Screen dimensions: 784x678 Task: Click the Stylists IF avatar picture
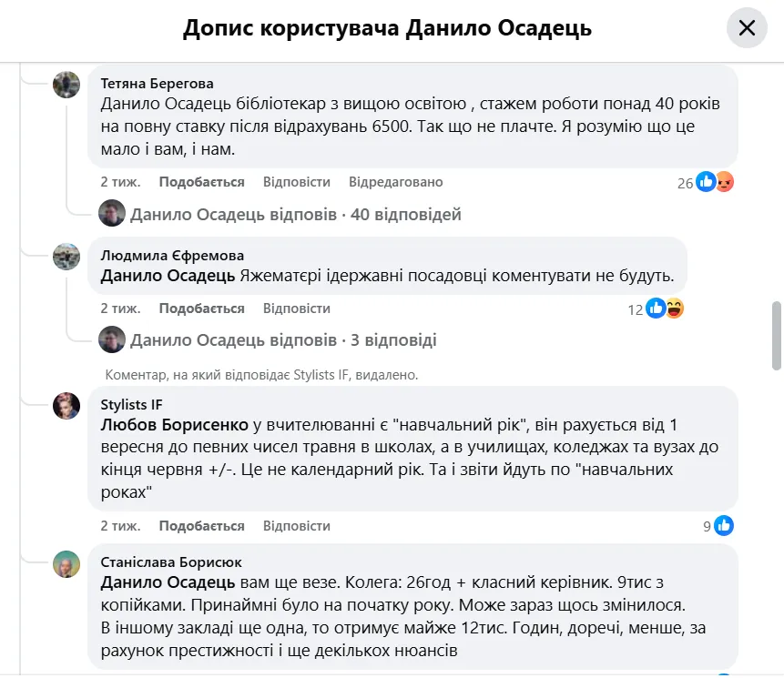tap(66, 406)
